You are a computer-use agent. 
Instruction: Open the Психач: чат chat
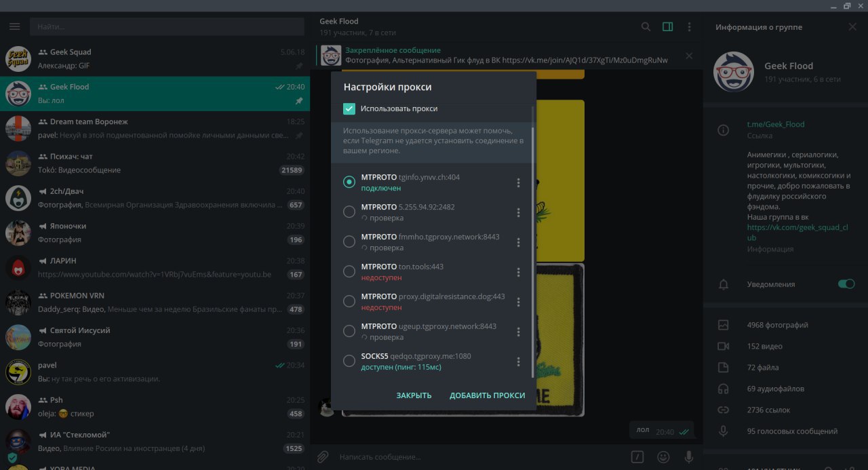[x=155, y=163]
